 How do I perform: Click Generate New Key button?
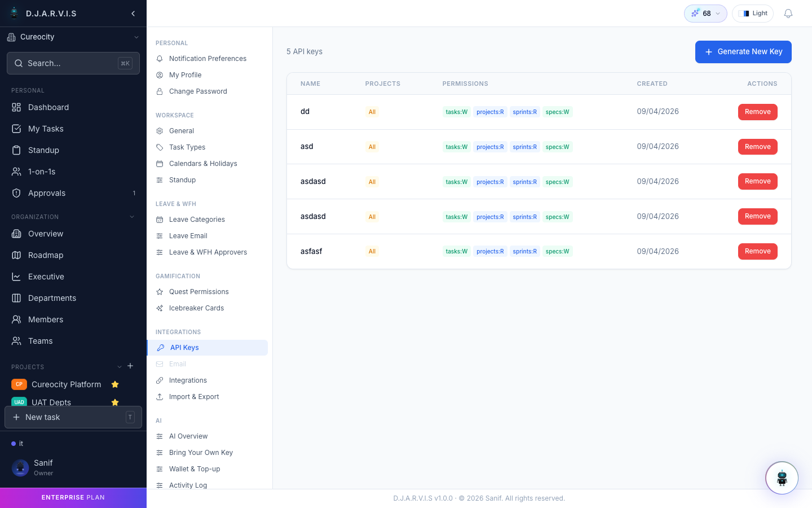743,52
